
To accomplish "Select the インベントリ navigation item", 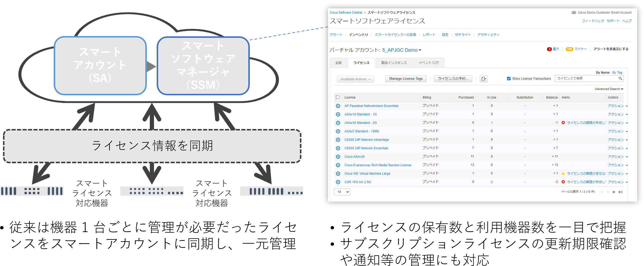I will pyautogui.click(x=358, y=35).
